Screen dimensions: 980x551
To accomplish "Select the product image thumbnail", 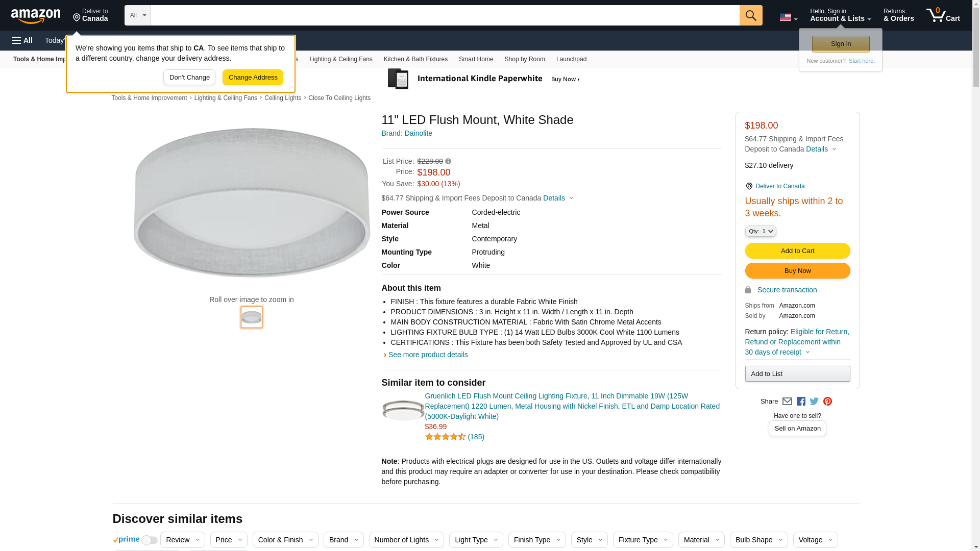I will 252,317.
